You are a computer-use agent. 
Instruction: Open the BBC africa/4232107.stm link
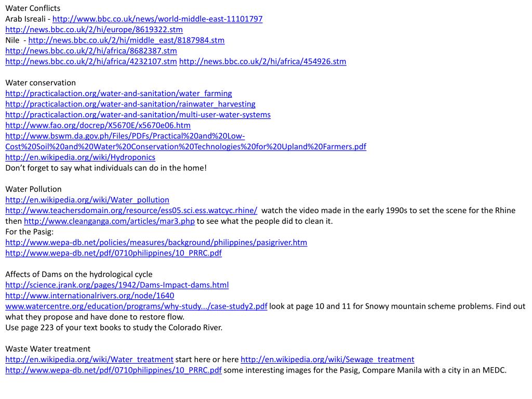91,61
